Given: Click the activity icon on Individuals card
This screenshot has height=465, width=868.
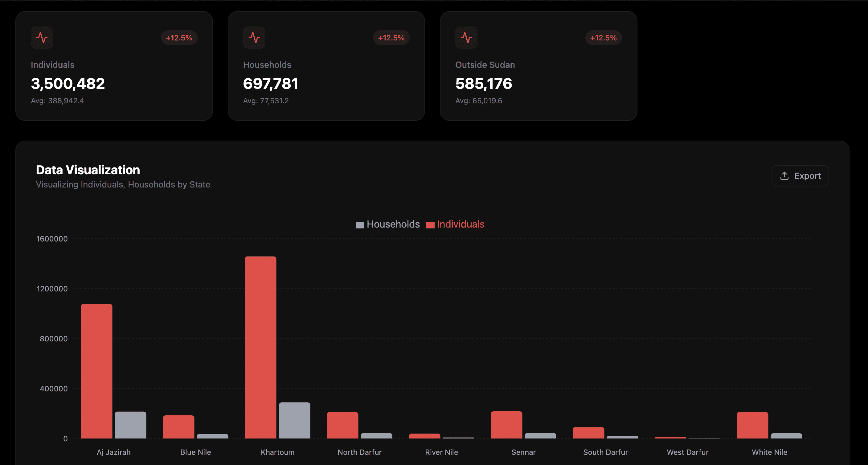Looking at the screenshot, I should 42,37.
